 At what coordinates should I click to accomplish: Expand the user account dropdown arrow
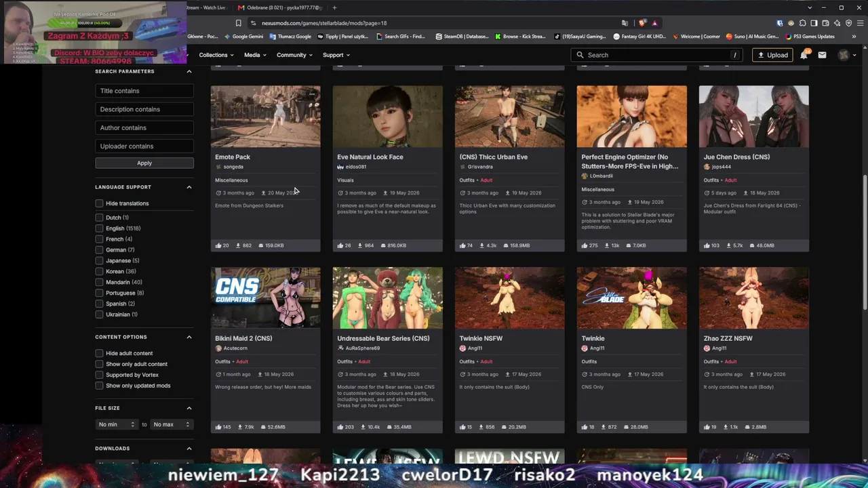pyautogui.click(x=854, y=55)
